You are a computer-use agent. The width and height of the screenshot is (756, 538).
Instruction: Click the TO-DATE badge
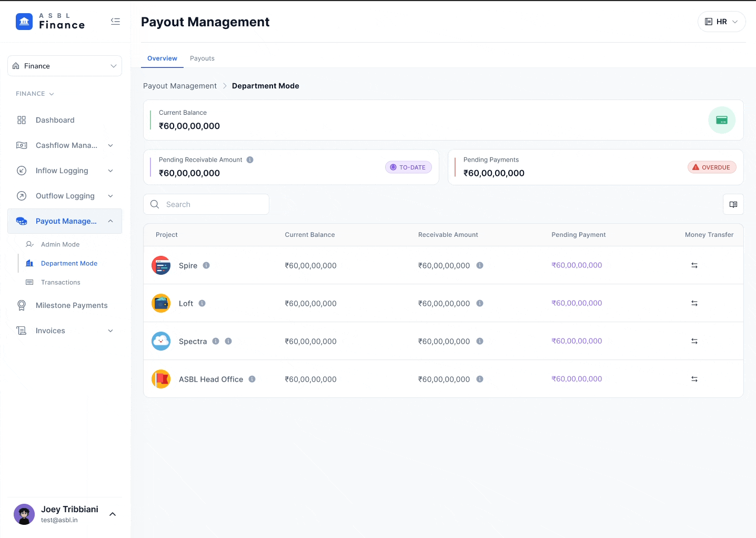(408, 167)
